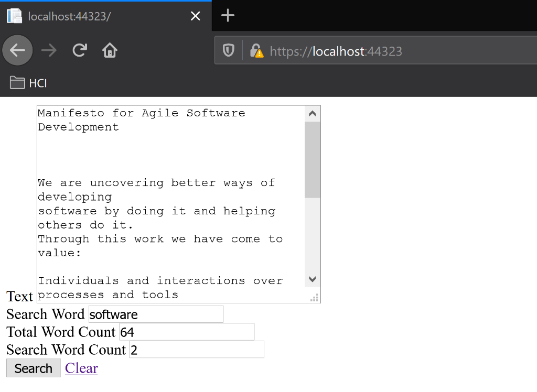Close the localhost:44323 tab
Screen dimensions: 537x392
click(x=195, y=16)
